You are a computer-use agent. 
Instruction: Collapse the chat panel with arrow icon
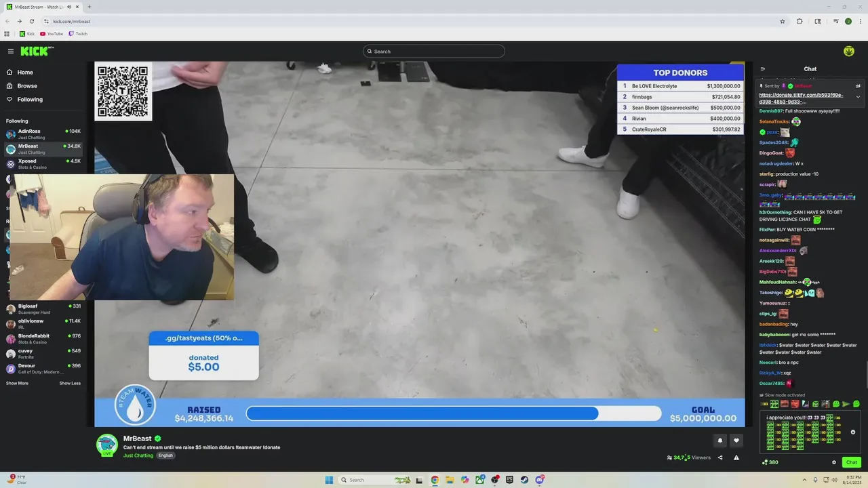coord(763,68)
